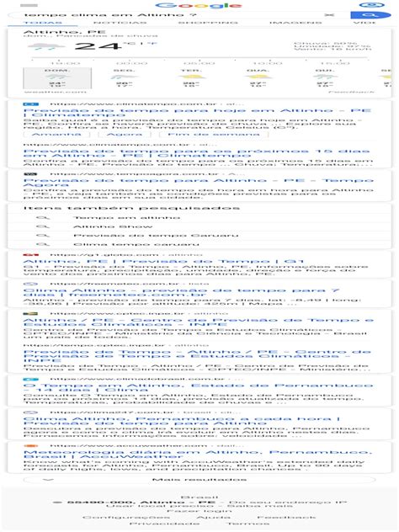Screen dimensions: 399x532
Task: Expand Mais resultados
Action: [199, 480]
